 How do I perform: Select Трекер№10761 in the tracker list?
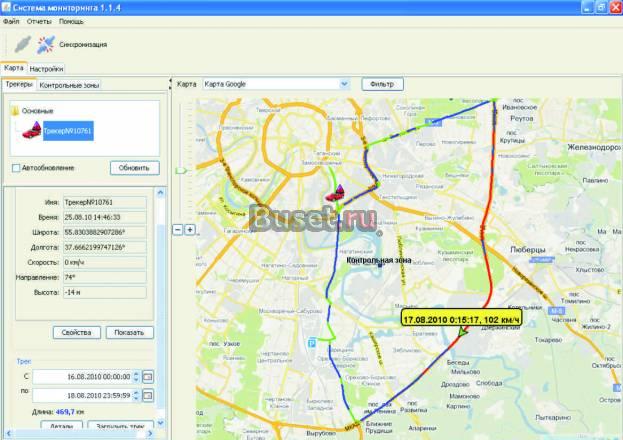68,131
